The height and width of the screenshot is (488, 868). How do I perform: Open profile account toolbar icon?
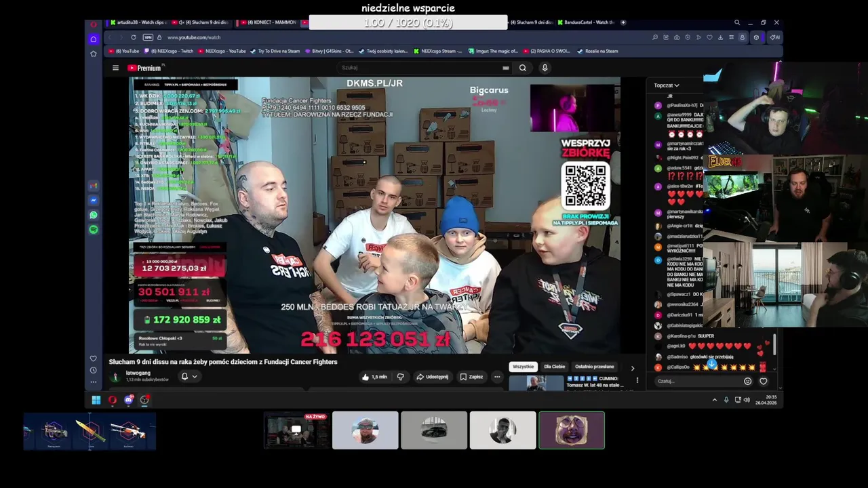742,37
